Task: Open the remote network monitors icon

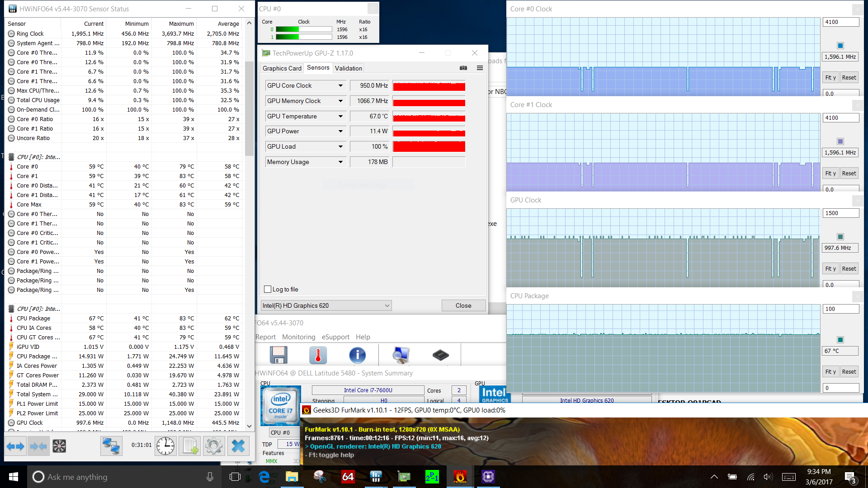Action: tap(111, 446)
